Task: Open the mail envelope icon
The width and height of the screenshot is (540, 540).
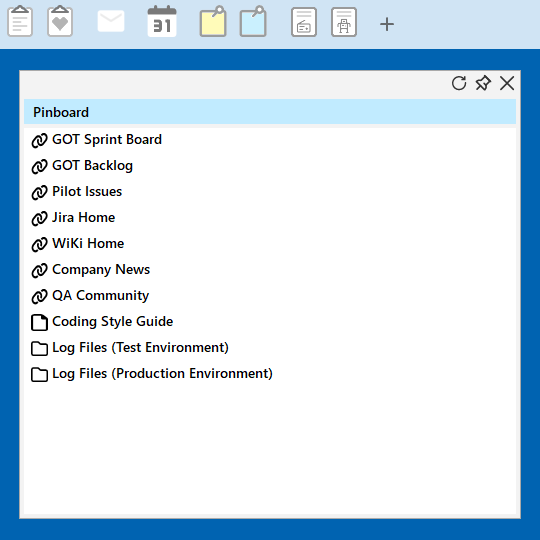Action: [x=111, y=21]
